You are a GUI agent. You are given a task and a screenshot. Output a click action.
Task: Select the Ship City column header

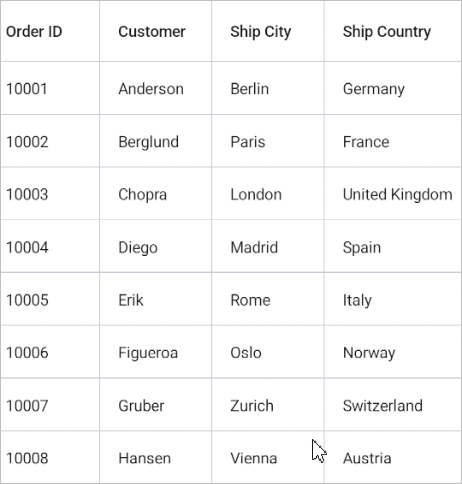tap(268, 31)
